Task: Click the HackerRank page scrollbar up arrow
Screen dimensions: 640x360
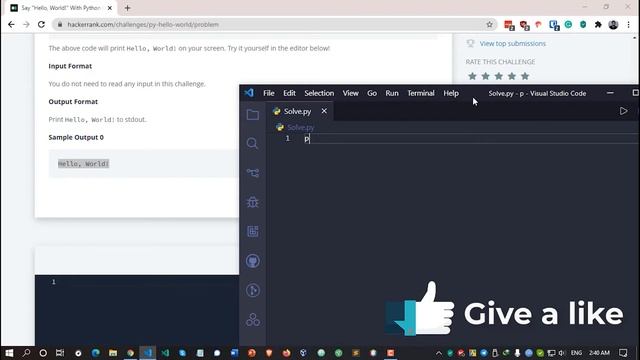Action: click(635, 38)
